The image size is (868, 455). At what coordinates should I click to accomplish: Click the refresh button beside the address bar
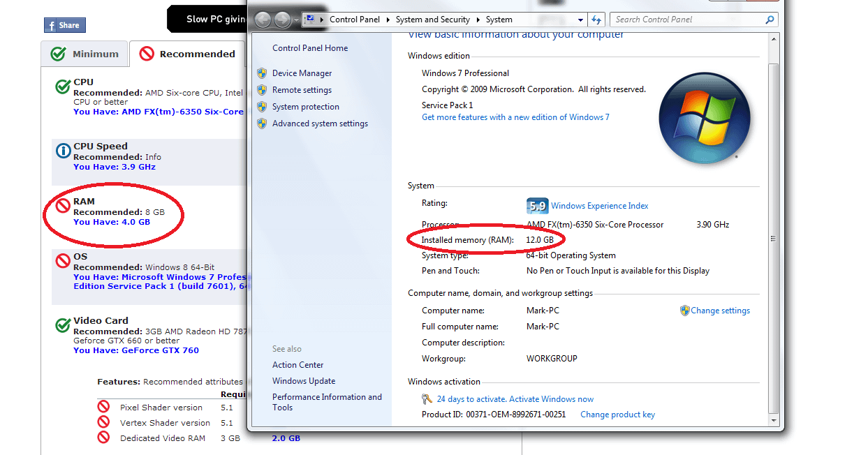pyautogui.click(x=596, y=20)
